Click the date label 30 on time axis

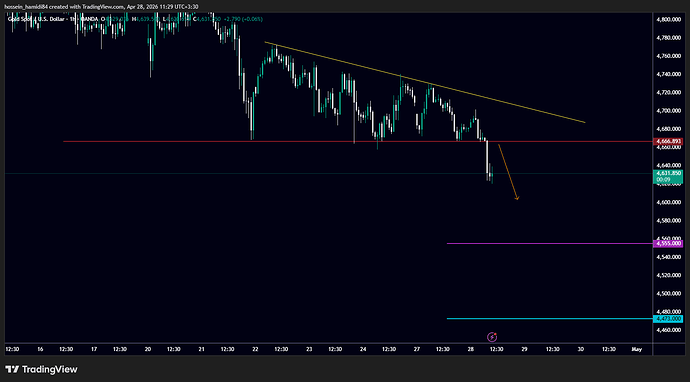coord(580,349)
